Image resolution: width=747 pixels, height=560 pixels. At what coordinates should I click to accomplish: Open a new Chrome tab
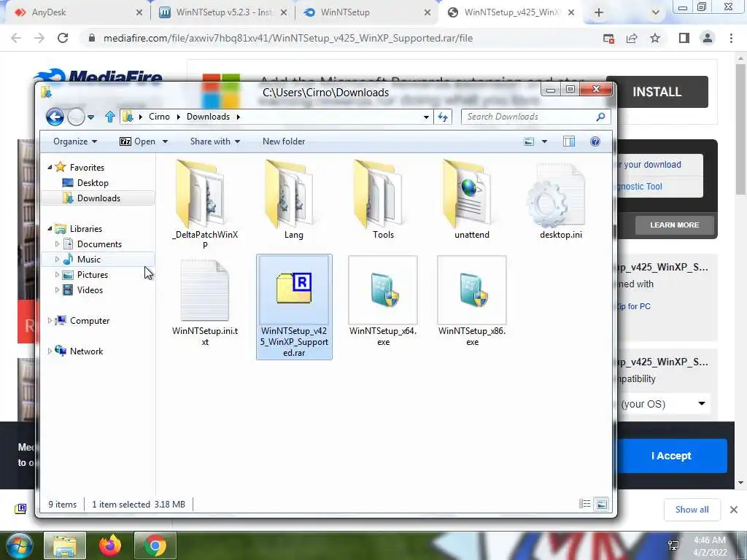599,12
